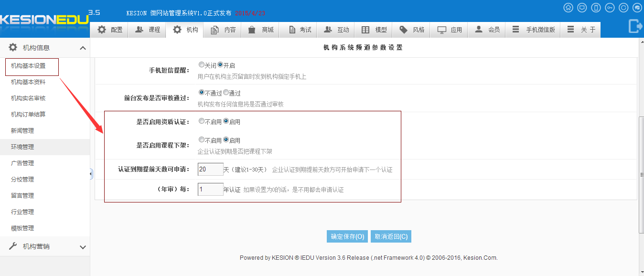644x276 pixels.
Task: Select 关闭 for 手机短信提醒
Action: coord(202,65)
